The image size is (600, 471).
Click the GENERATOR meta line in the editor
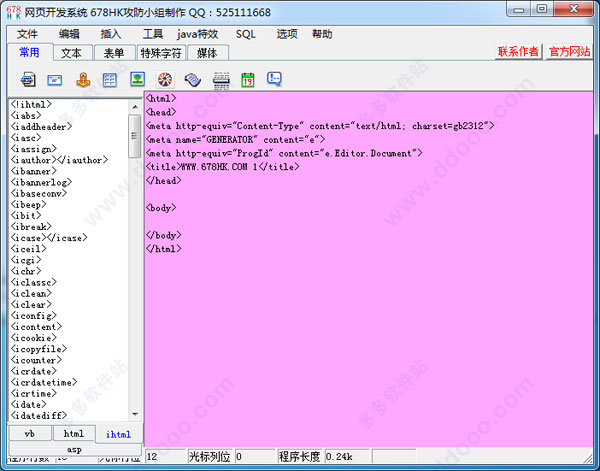(235, 140)
